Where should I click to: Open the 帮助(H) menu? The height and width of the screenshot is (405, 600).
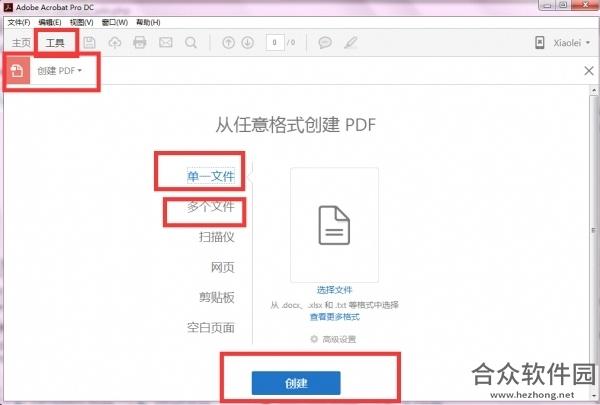[x=148, y=22]
